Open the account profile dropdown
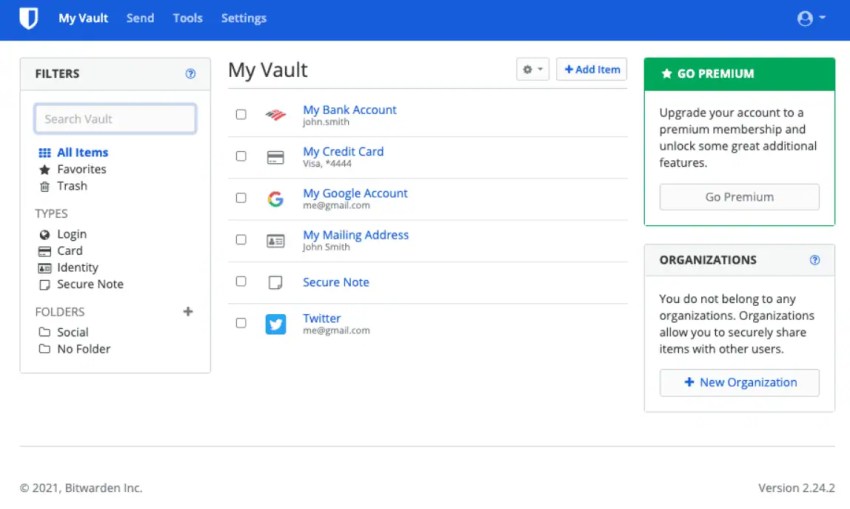The height and width of the screenshot is (509, 850). [812, 18]
